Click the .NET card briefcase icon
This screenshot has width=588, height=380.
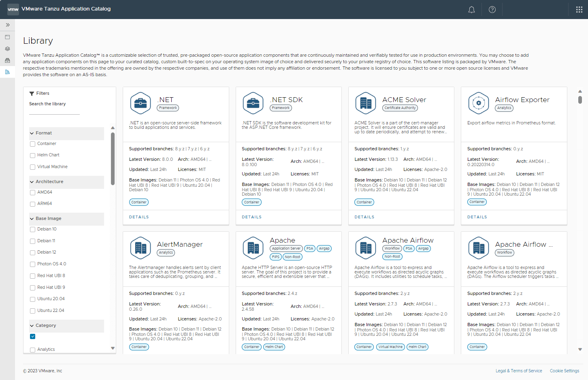tap(141, 103)
